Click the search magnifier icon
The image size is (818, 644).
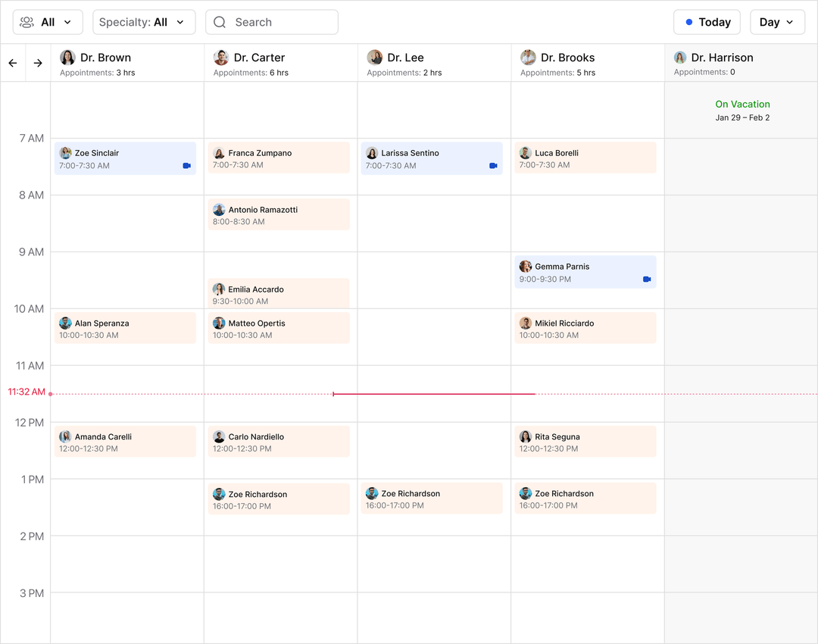point(220,22)
